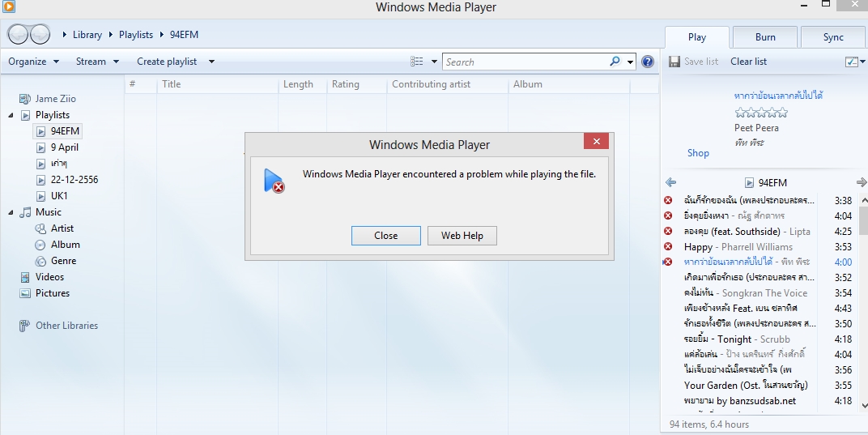Select the 9 April playlist
The height and width of the screenshot is (435, 868).
64,147
